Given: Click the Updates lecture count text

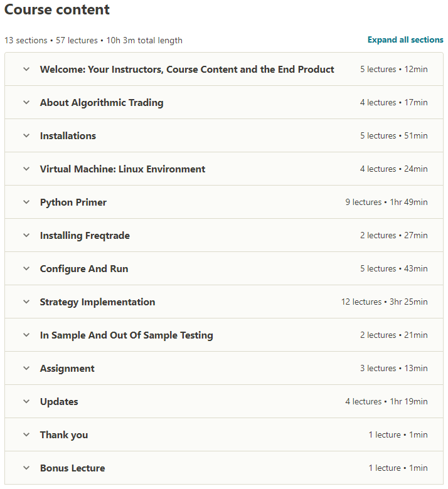Looking at the screenshot, I should coord(386,402).
